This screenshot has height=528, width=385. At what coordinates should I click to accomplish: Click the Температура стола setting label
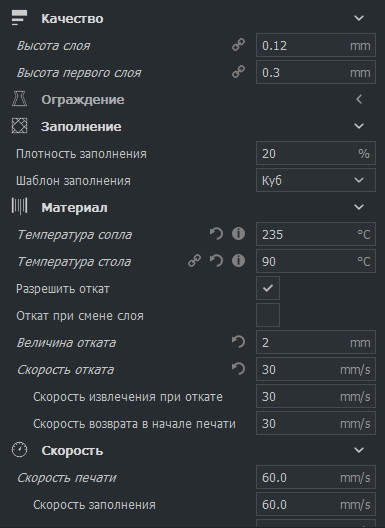pos(74,262)
